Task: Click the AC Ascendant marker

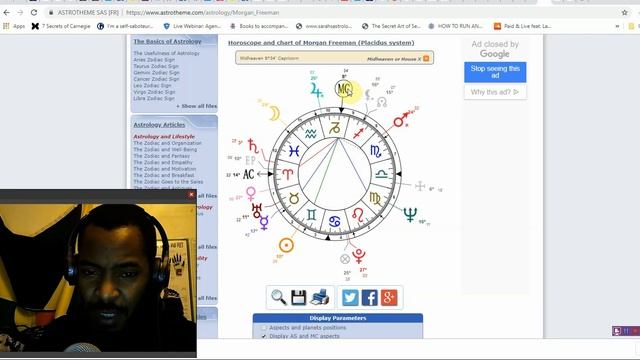Action: pyautogui.click(x=249, y=174)
